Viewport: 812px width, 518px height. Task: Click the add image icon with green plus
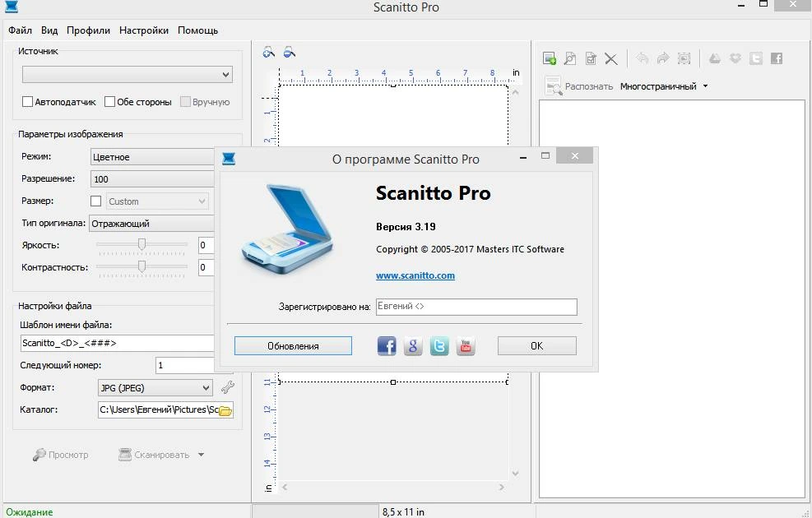point(550,58)
